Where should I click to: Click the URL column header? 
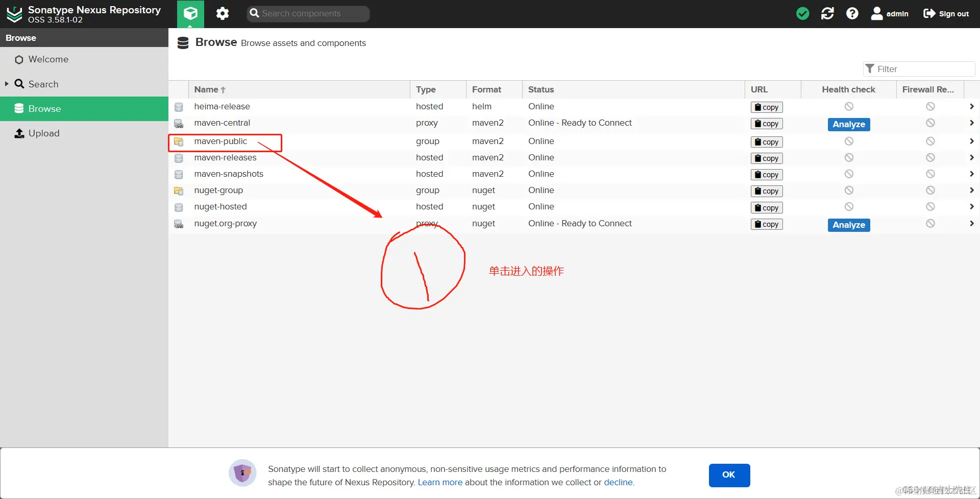pyautogui.click(x=773, y=89)
